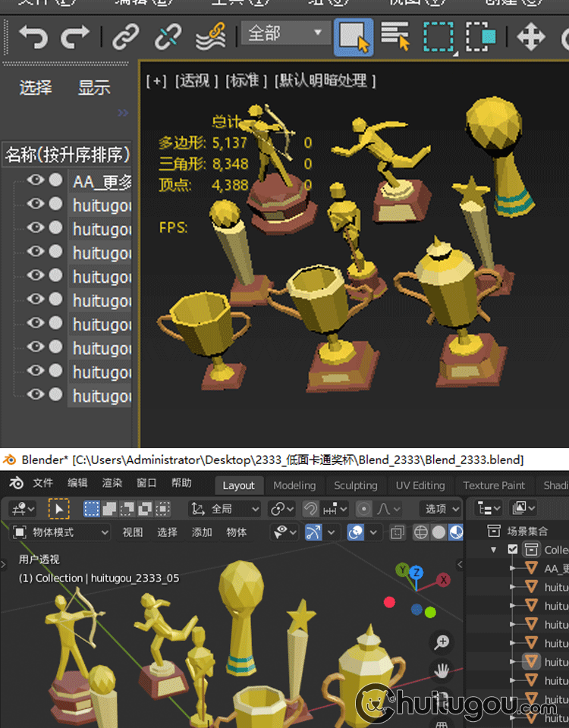Click the [默认明暗处理] shading label
Image resolution: width=569 pixels, height=728 pixels.
pos(325,81)
